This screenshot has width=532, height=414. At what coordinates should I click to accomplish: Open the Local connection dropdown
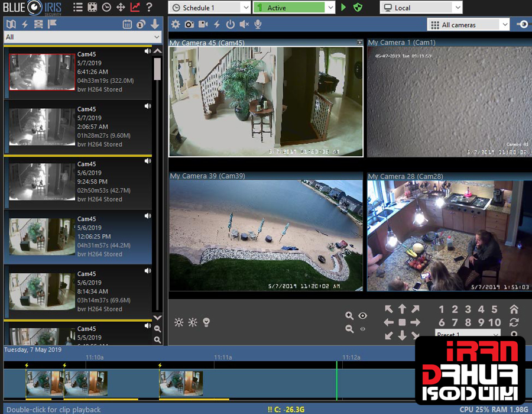(421, 8)
